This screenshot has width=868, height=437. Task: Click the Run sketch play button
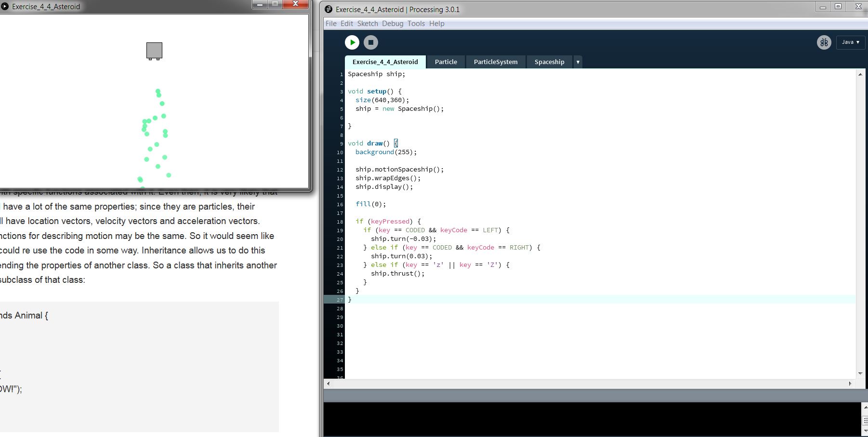pyautogui.click(x=352, y=42)
